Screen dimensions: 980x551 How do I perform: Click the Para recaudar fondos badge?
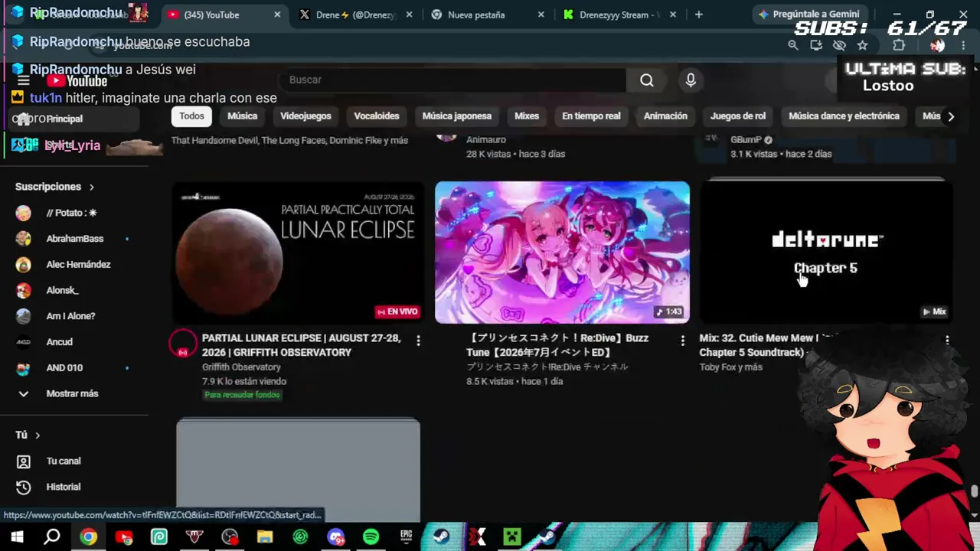tap(242, 395)
